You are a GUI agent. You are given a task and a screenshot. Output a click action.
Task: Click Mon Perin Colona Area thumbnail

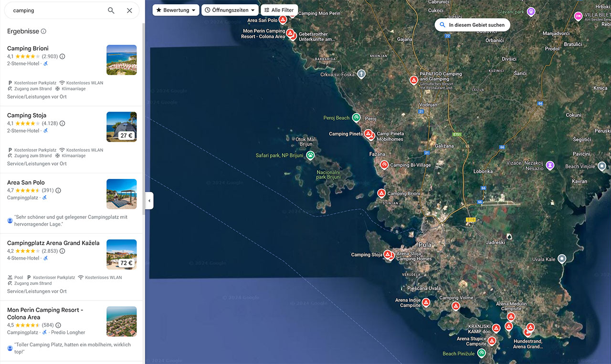pos(122,322)
